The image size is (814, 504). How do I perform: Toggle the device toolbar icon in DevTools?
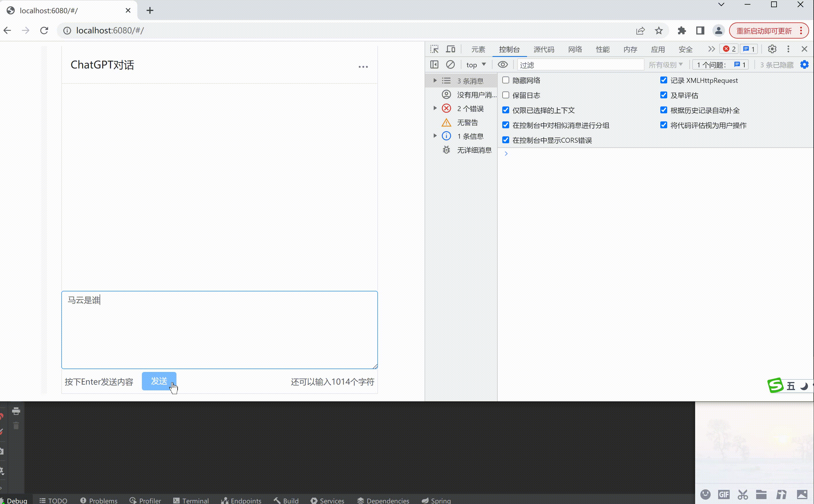coord(451,49)
